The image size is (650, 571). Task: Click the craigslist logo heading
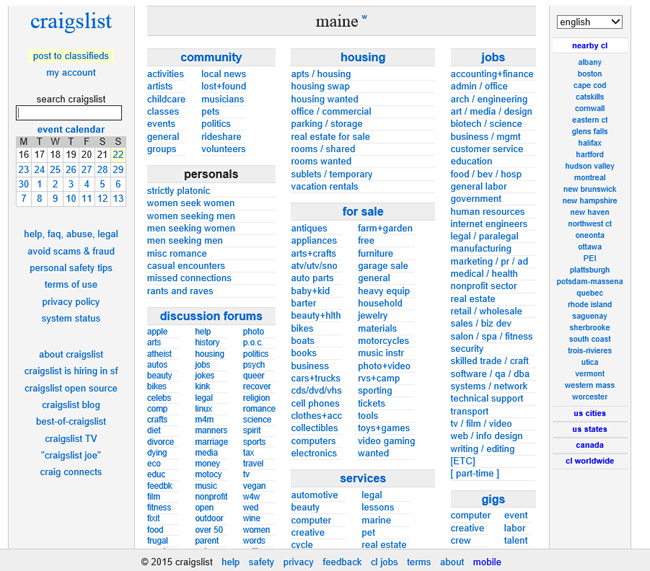pos(71,21)
